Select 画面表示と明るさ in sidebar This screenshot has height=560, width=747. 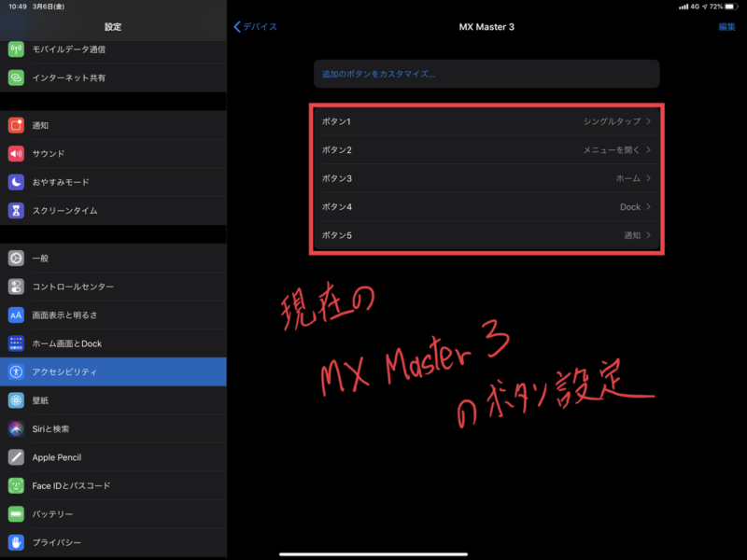[113, 315]
